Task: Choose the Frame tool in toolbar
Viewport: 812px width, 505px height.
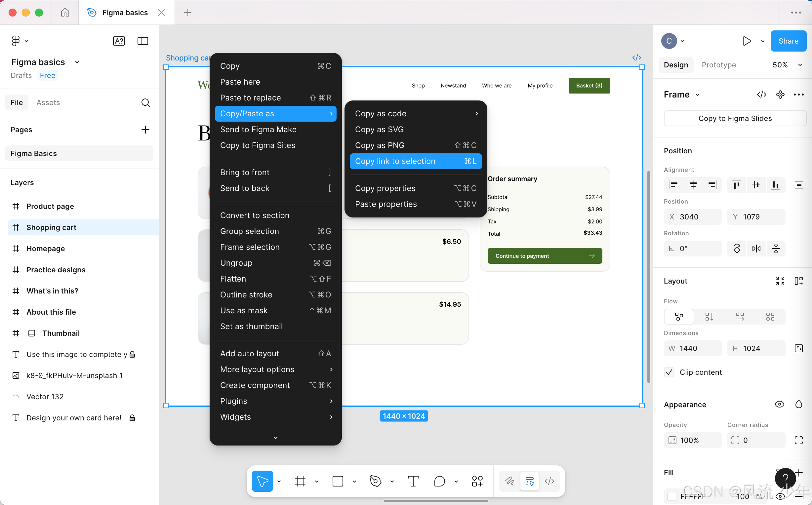Action: pos(300,481)
